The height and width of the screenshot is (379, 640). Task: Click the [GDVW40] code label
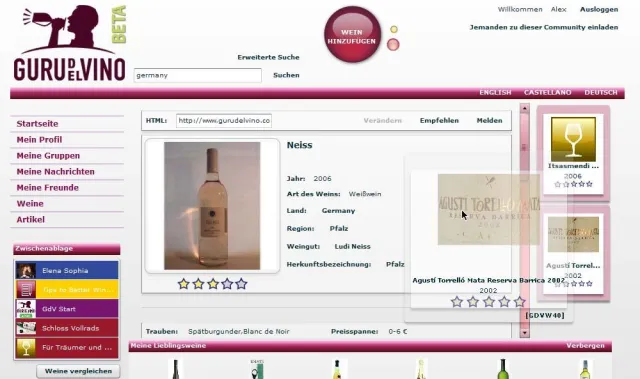tap(545, 315)
